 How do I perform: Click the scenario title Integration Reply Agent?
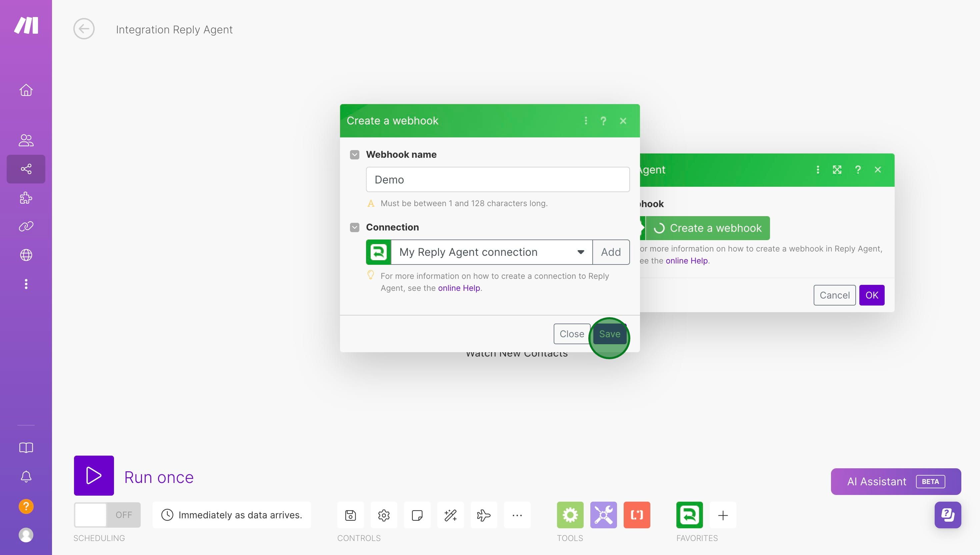pyautogui.click(x=174, y=29)
